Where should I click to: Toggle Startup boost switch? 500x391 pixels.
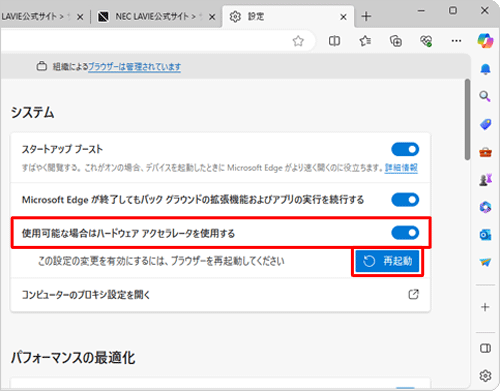[405, 149]
